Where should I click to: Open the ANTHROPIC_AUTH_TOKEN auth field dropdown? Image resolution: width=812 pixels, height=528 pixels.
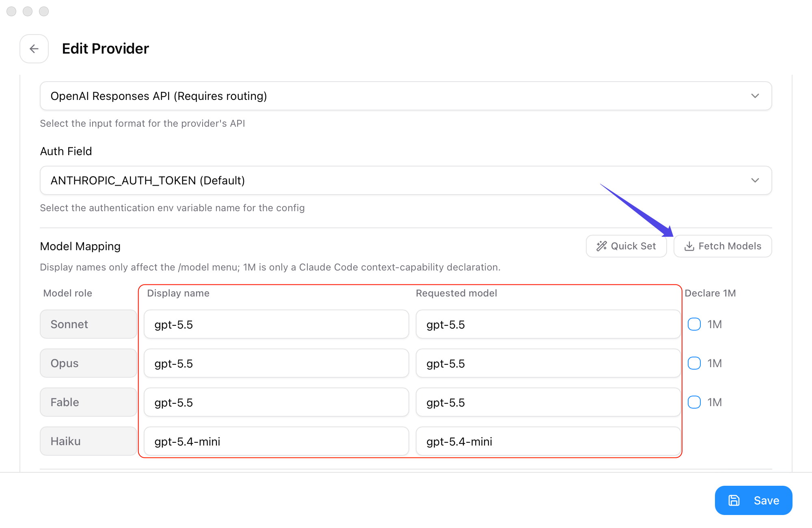click(x=406, y=180)
